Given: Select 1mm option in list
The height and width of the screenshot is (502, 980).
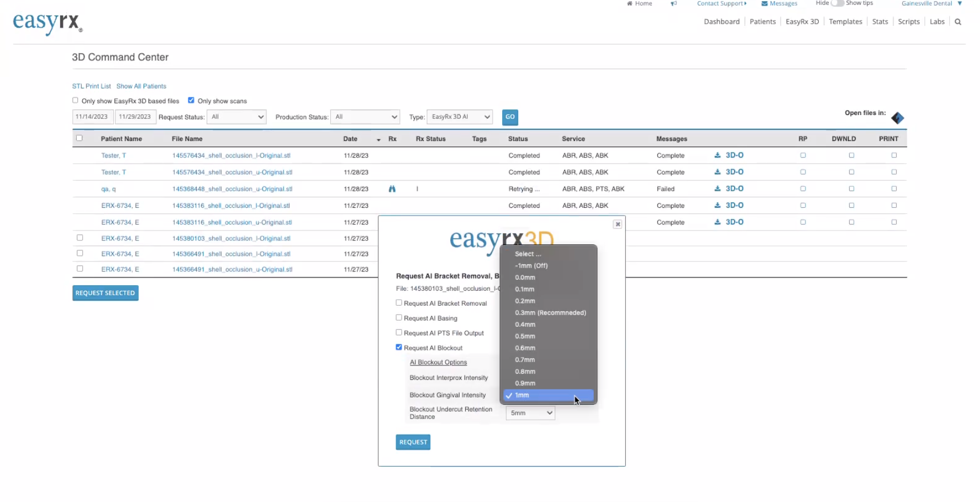Looking at the screenshot, I should pyautogui.click(x=549, y=395).
